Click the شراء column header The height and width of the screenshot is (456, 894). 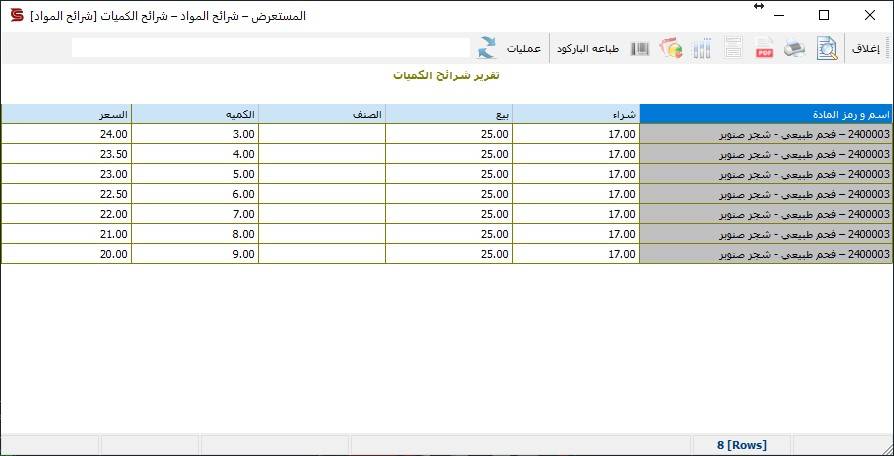click(576, 114)
